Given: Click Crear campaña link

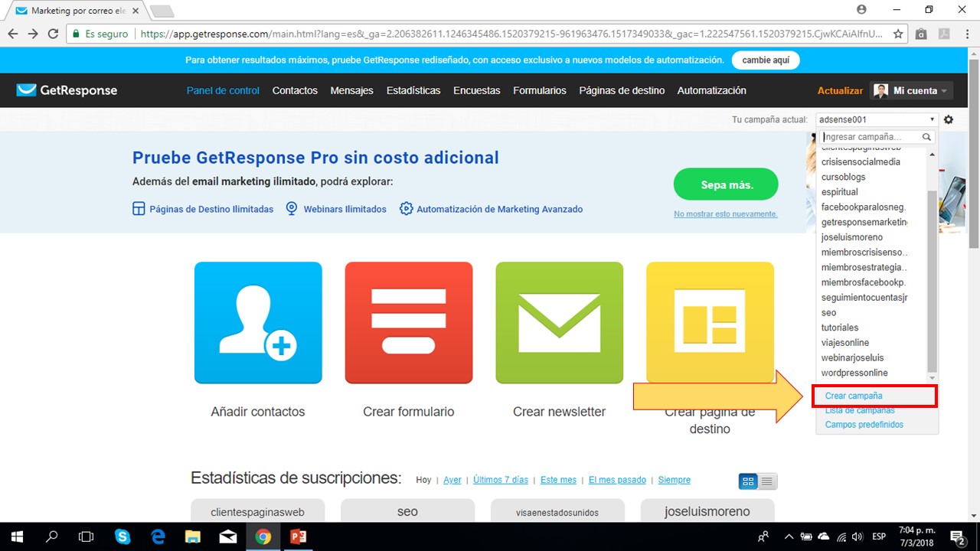Looking at the screenshot, I should click(x=854, y=396).
